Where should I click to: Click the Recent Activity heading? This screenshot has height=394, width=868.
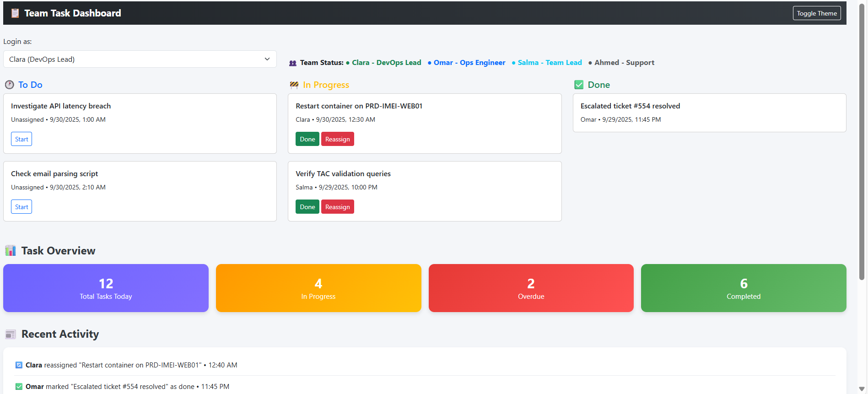point(60,334)
